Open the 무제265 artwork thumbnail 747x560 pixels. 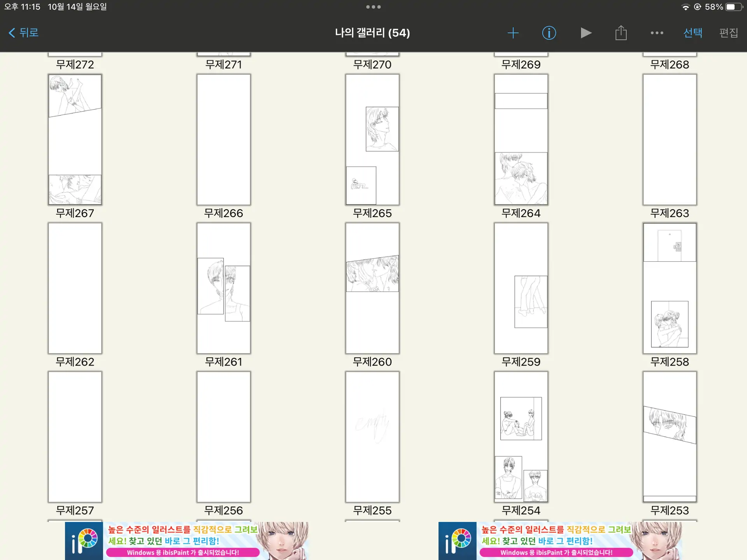point(372,140)
